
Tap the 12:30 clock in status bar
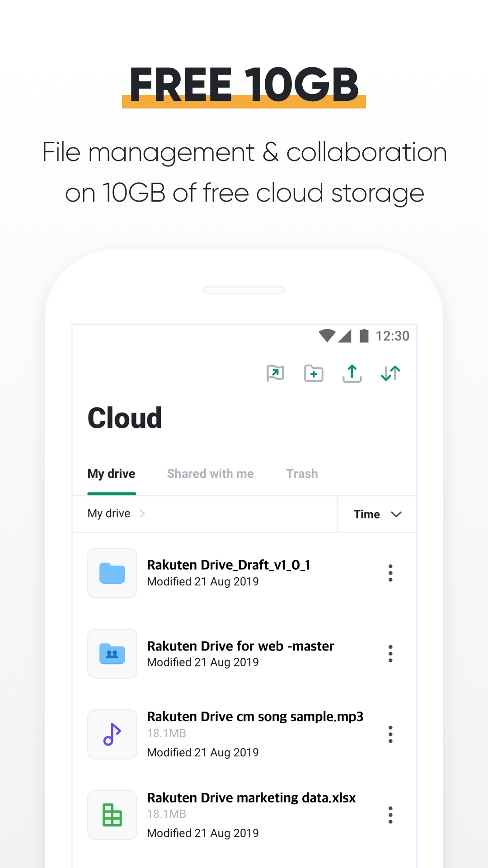tap(392, 336)
